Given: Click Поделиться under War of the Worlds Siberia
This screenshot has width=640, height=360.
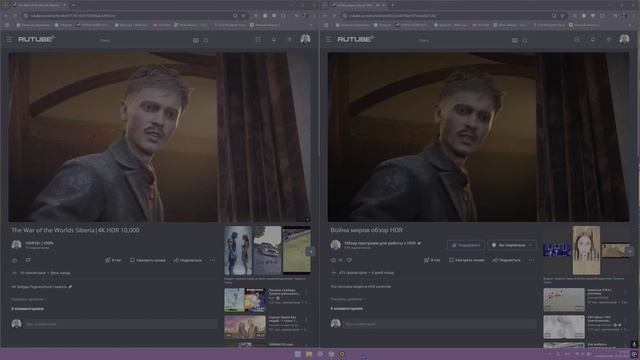Looking at the screenshot, I should point(188,260).
